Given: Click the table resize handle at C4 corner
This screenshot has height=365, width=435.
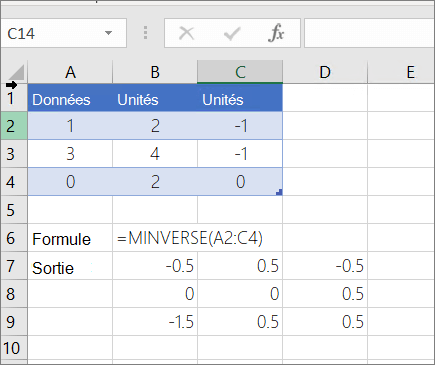Looking at the screenshot, I should 279,192.
